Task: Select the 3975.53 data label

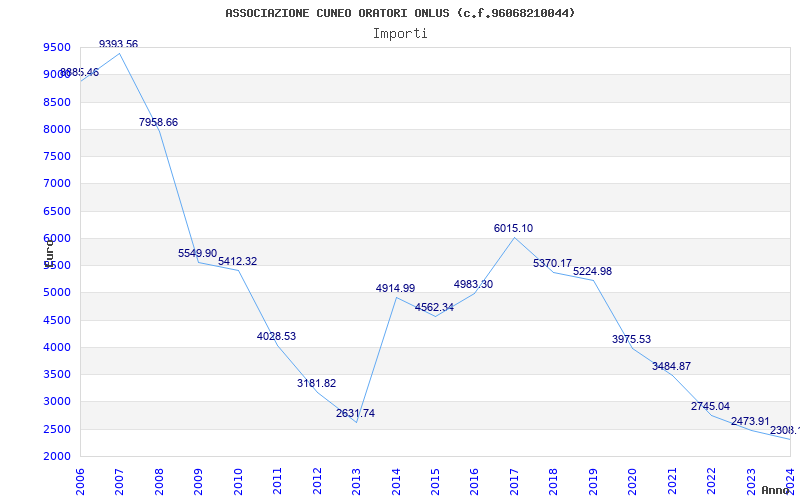Action: point(632,340)
